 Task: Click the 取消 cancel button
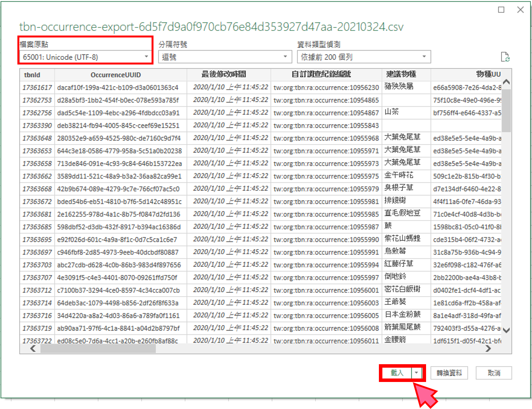click(x=494, y=372)
